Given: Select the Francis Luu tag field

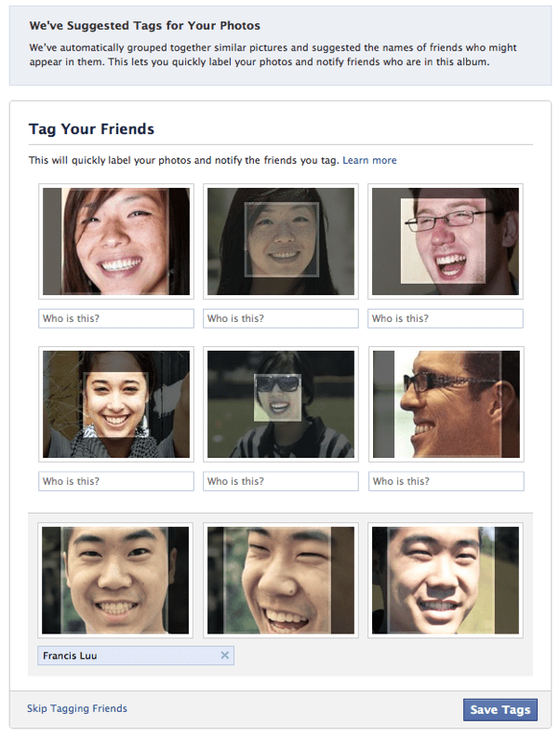Looking at the screenshot, I should coord(136,655).
